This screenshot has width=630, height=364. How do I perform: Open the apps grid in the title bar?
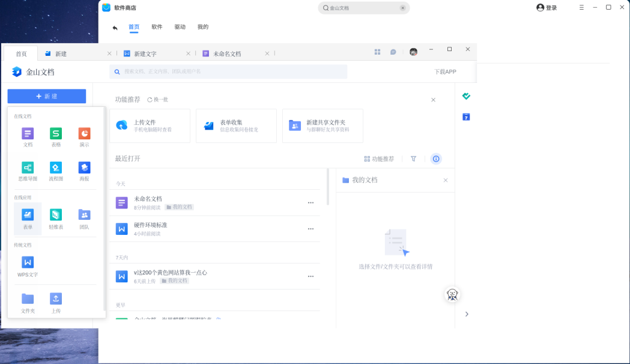(377, 52)
